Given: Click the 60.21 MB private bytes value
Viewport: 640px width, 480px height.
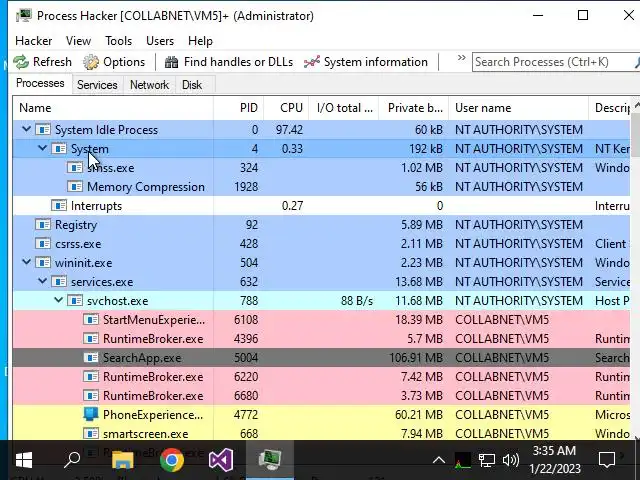Looking at the screenshot, I should point(419,415).
